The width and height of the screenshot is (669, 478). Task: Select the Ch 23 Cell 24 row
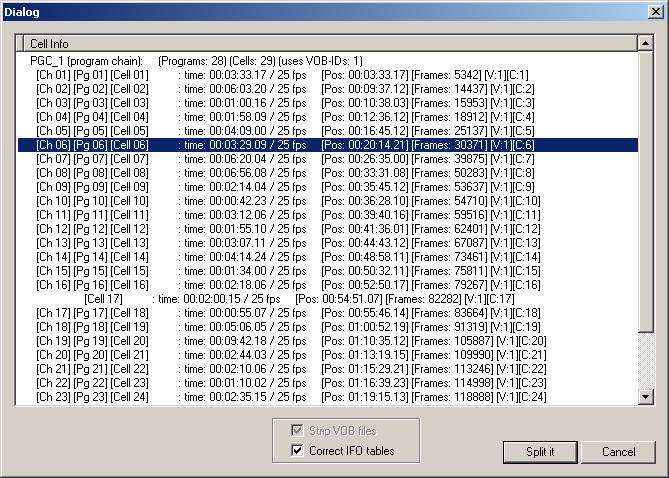coord(200,397)
